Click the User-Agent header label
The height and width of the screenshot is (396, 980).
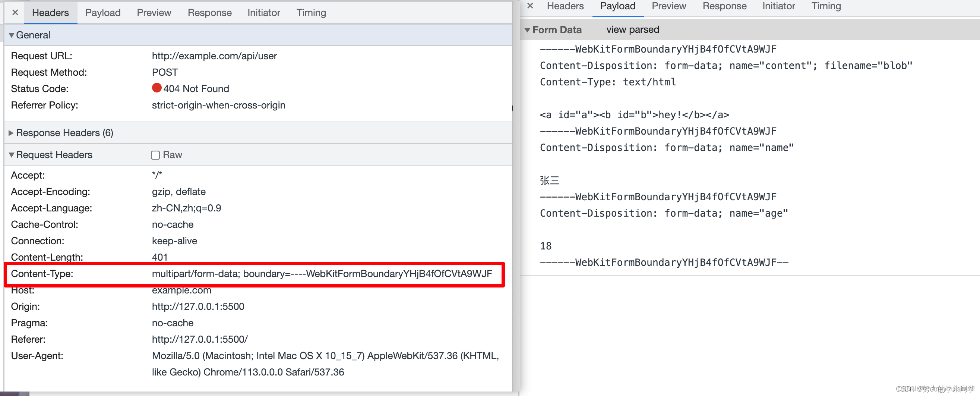pyautogui.click(x=37, y=356)
